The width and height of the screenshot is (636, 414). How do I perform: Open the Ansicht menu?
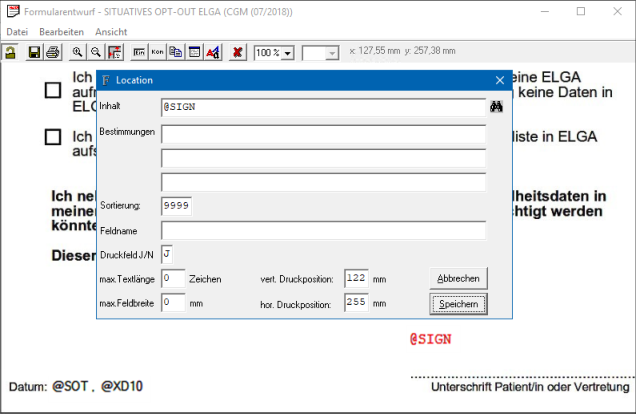(111, 32)
